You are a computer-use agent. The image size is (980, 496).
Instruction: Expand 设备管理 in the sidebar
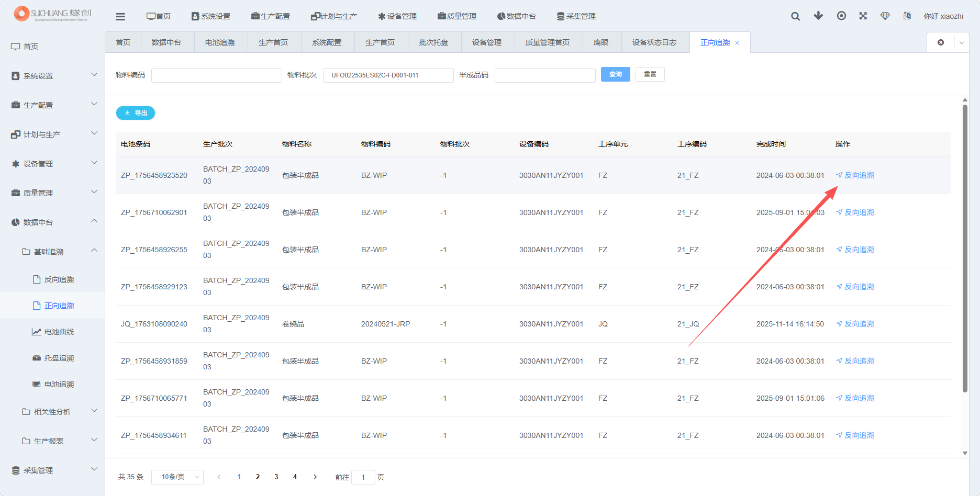pos(52,164)
